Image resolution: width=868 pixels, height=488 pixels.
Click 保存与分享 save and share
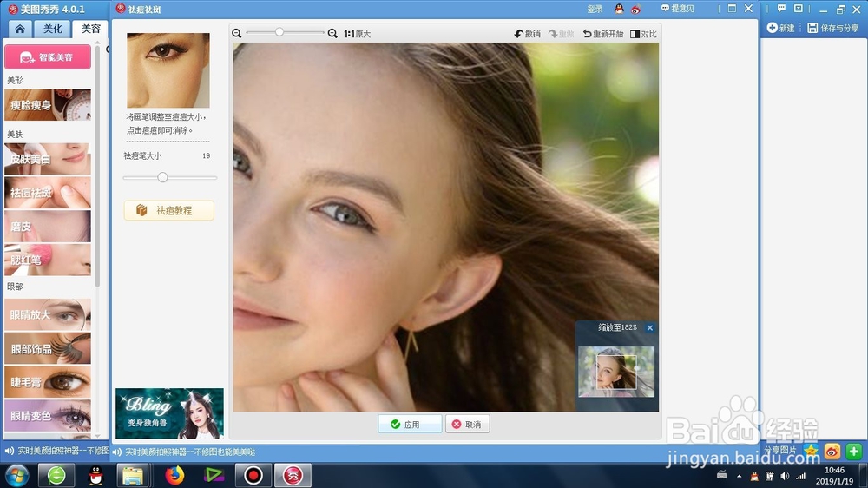833,28
